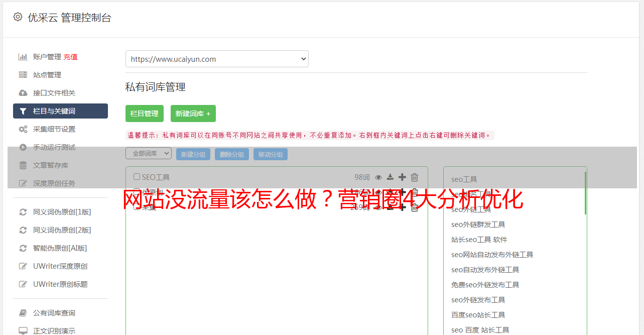Select keyword 站长seo工具 软件

[x=479, y=240]
